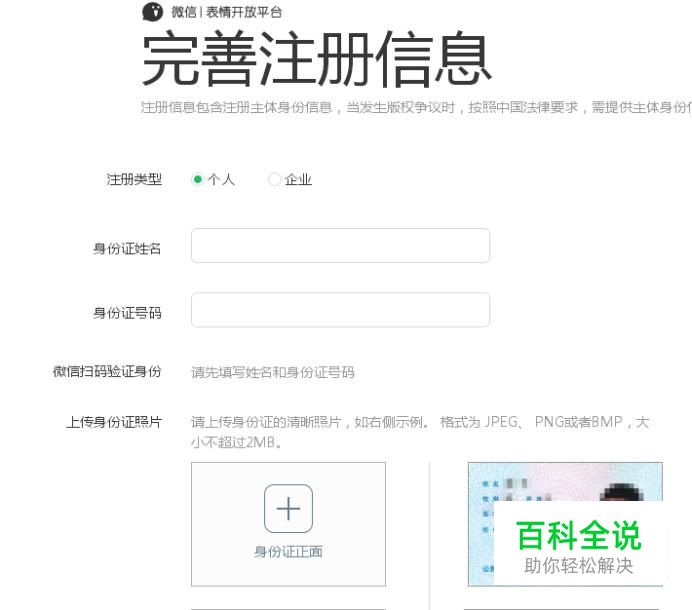The width and height of the screenshot is (692, 610).
Task: Click the 身份证号码 field label
Action: 127,313
